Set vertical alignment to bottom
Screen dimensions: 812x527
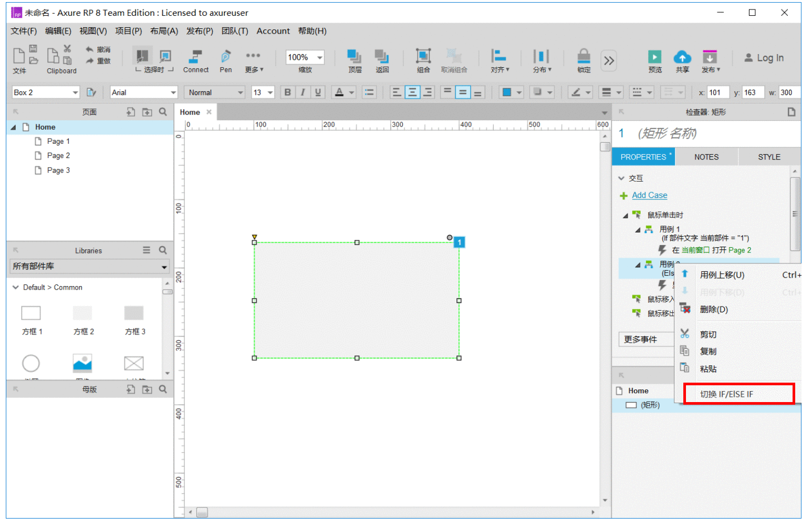point(478,92)
